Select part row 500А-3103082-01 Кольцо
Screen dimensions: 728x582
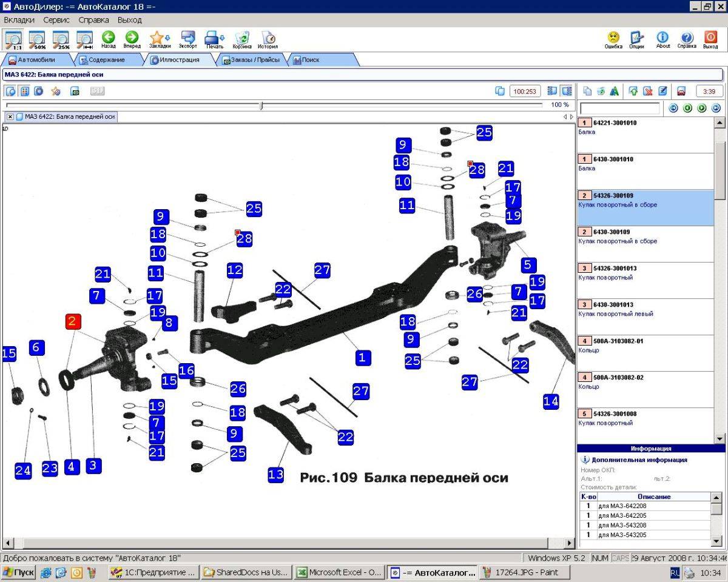pos(645,353)
